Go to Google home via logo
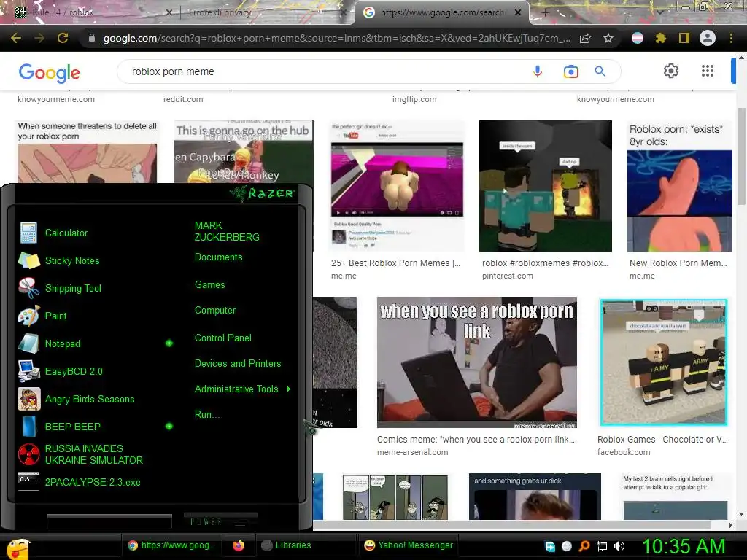This screenshot has width=747, height=560. pyautogui.click(x=49, y=72)
